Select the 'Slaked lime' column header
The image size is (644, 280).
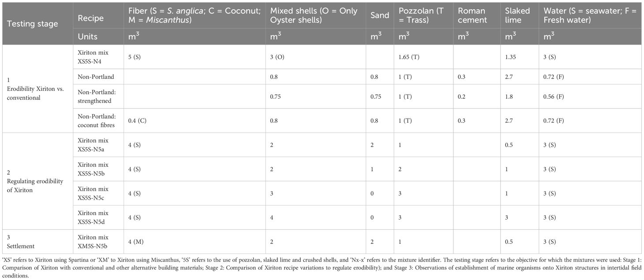[518, 15]
